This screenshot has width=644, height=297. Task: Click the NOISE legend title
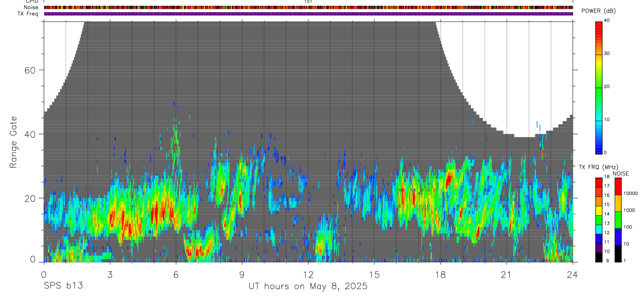pos(620,173)
